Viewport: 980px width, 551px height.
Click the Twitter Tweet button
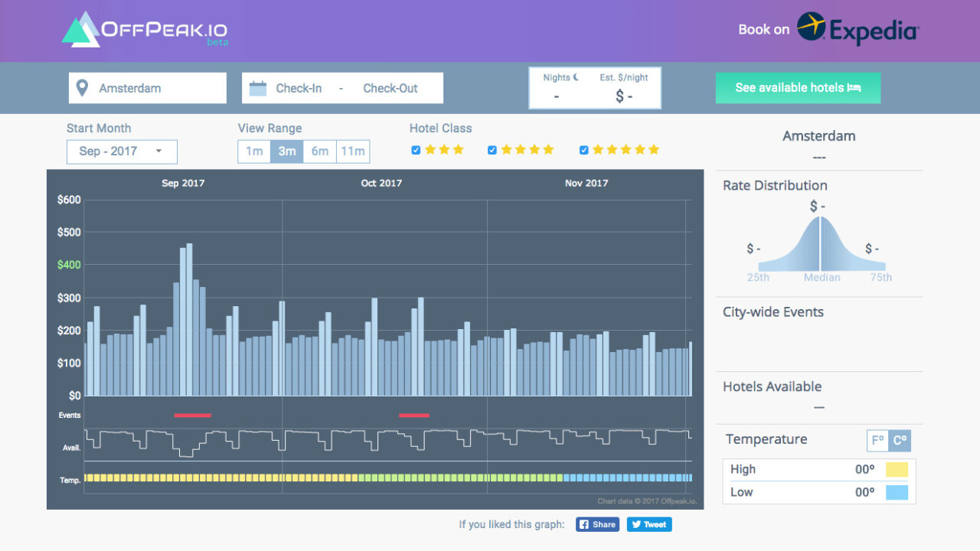(x=648, y=524)
